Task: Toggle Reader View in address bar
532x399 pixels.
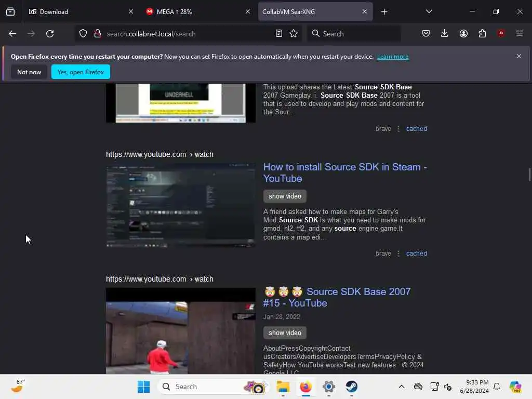Action: 279,34
